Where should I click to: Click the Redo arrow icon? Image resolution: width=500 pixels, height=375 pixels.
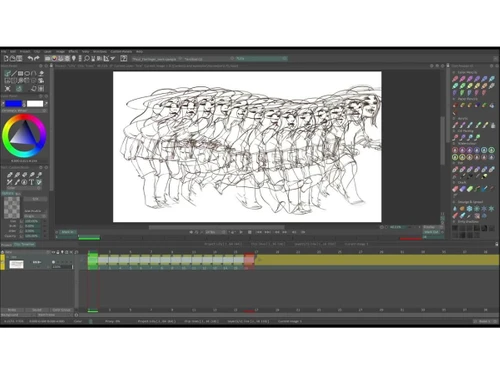click(37, 59)
